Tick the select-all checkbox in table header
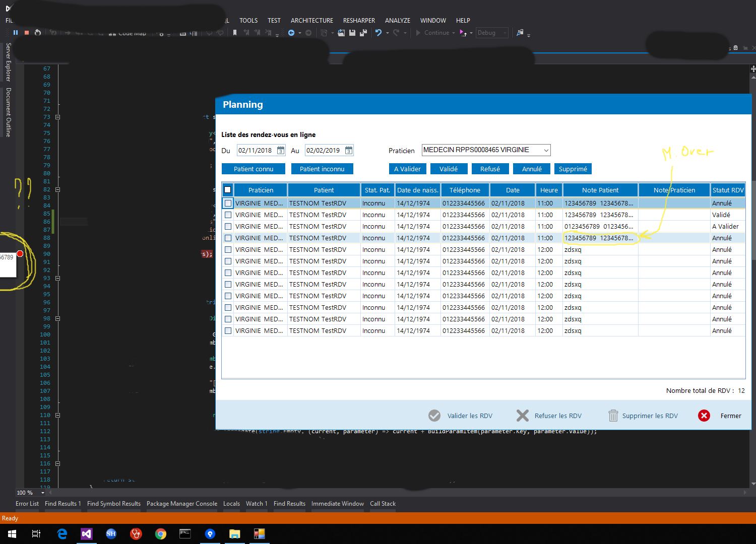The width and height of the screenshot is (756, 544). pos(227,190)
